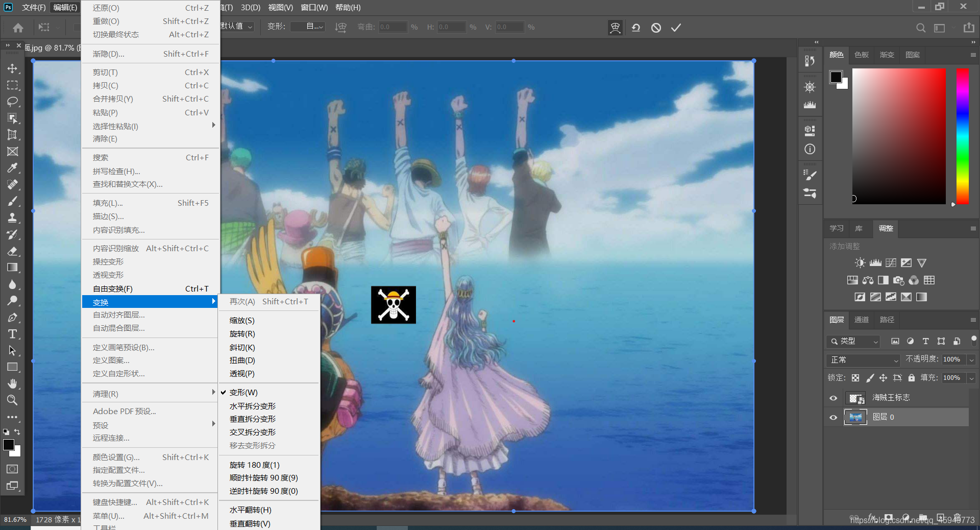Toggle lock position icon
Image resolution: width=980 pixels, height=530 pixels.
pos(883,378)
